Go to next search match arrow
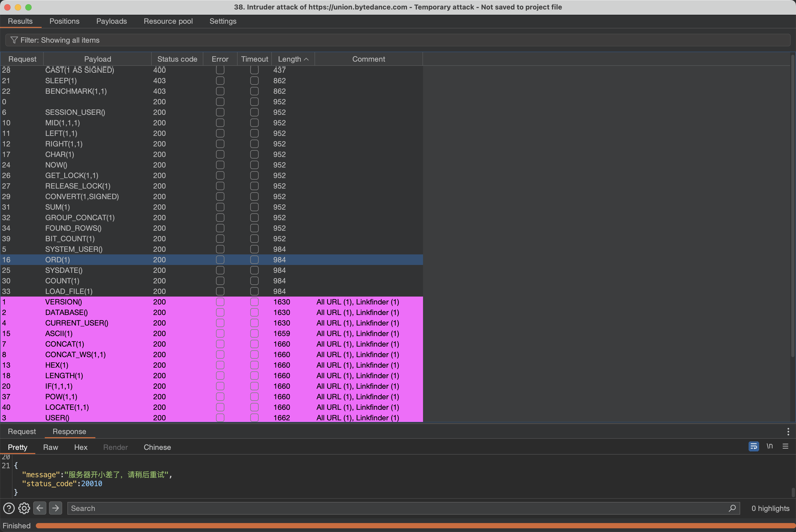 [56, 508]
